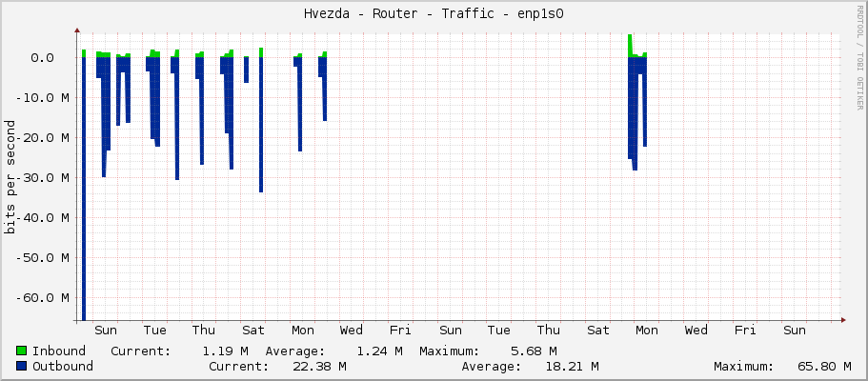This screenshot has height=381, width=868.
Task: Click the '-60.0 M' y-axis tick label
Action: tap(42, 297)
